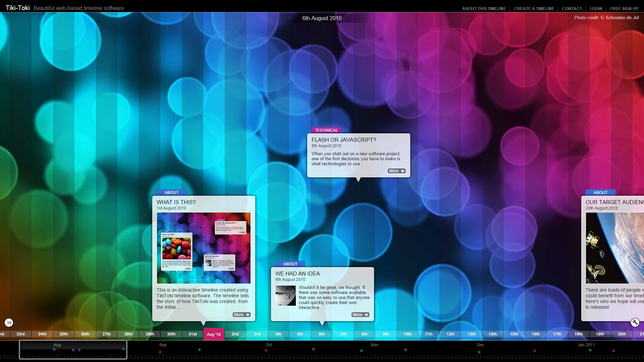Jump to the 27th on the date bar
Image resolution: width=644 pixels, height=362 pixels.
[107, 334]
